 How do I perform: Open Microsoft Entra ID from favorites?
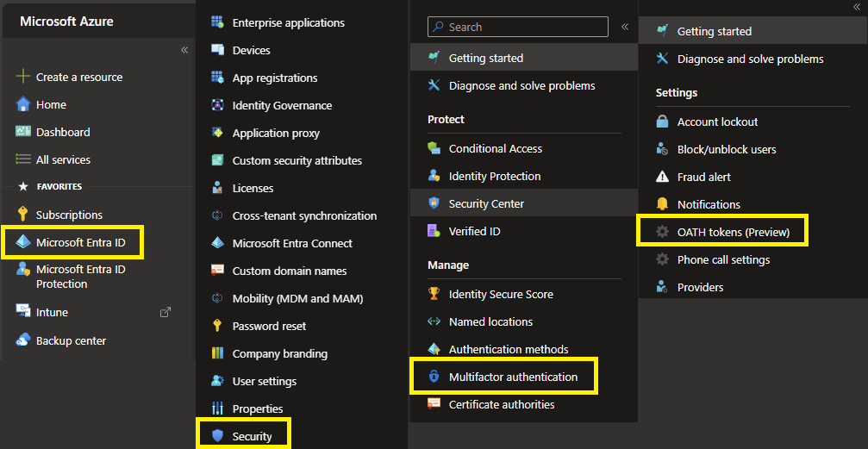(80, 242)
